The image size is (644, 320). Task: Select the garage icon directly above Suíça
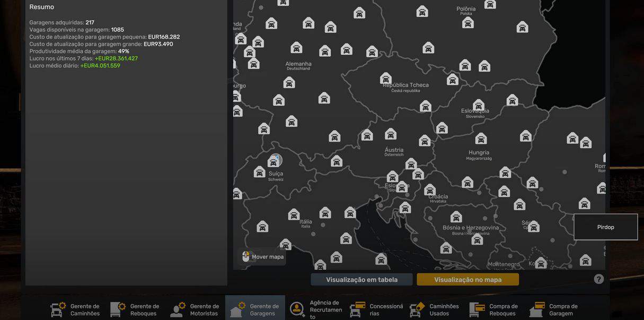coord(274,161)
